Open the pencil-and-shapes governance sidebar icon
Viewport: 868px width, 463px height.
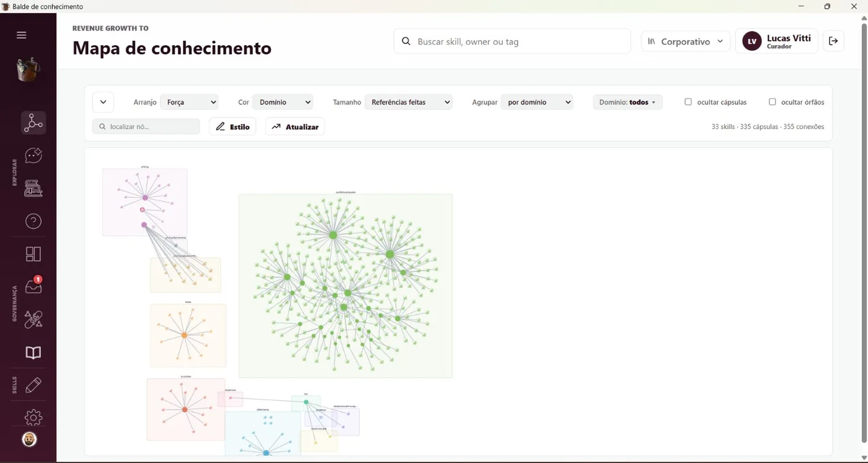(x=33, y=320)
